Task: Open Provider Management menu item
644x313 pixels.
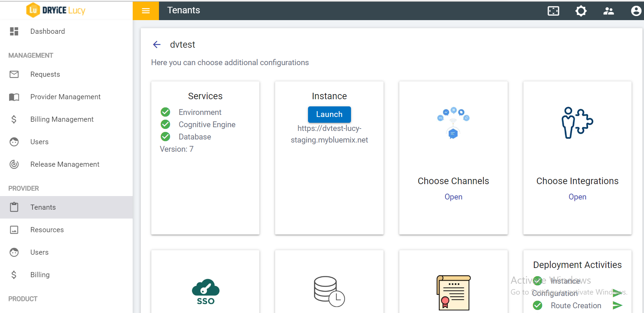Action: pos(65,97)
